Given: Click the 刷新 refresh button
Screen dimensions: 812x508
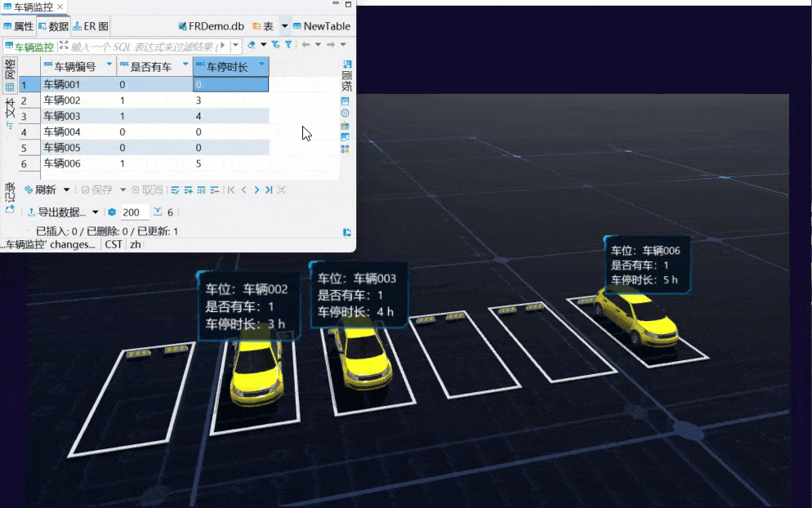Looking at the screenshot, I should tap(41, 189).
